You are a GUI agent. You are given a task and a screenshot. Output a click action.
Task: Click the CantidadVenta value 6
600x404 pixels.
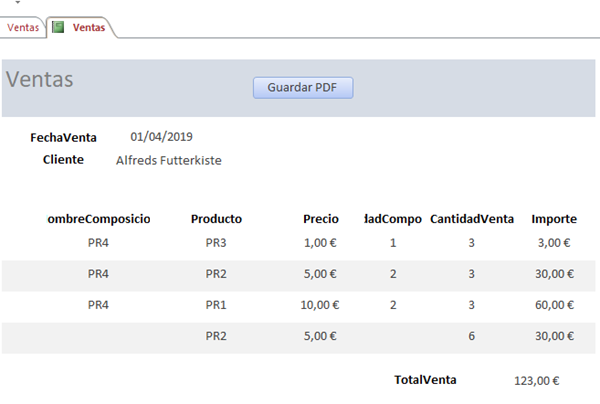[470, 337]
